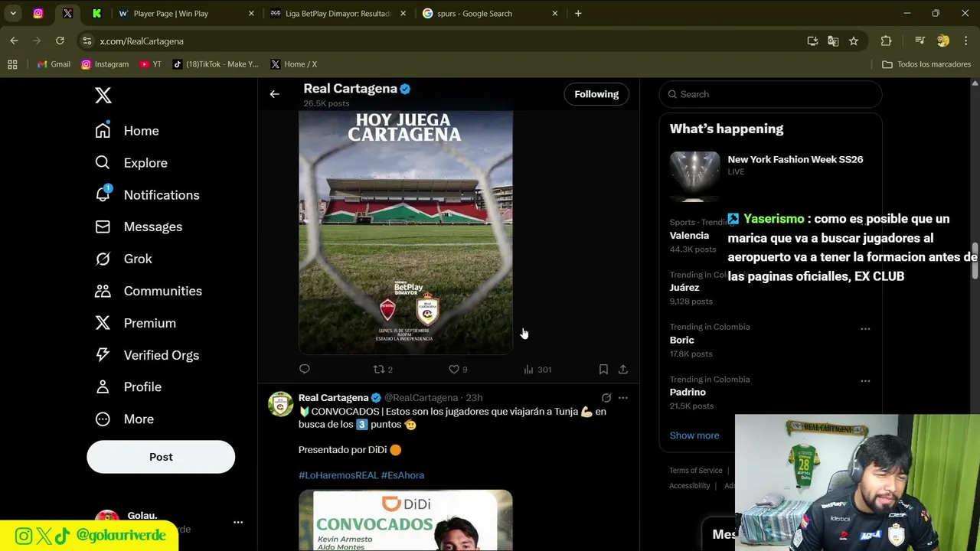Viewport: 980px width, 551px height.
Task: Click the Following button
Action: click(596, 94)
